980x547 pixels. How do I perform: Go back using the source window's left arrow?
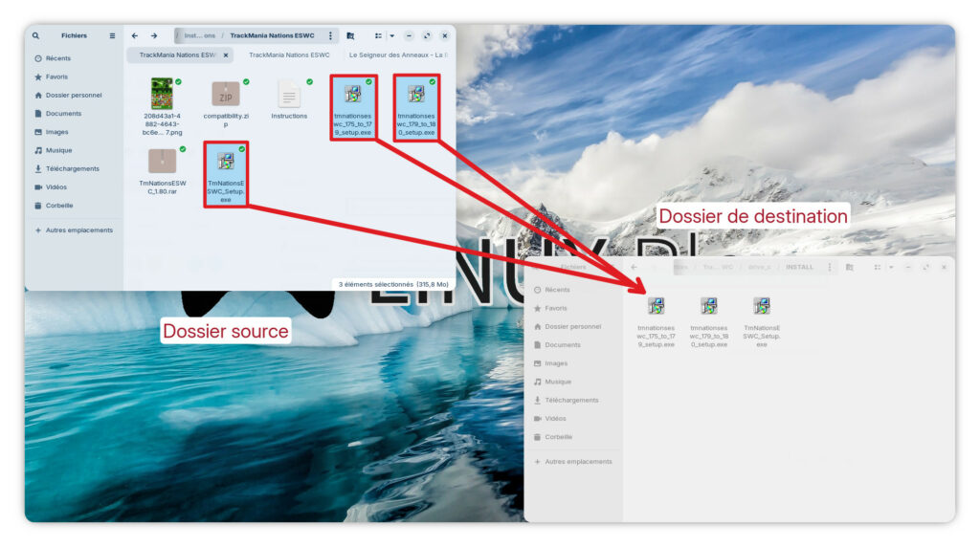tap(135, 35)
